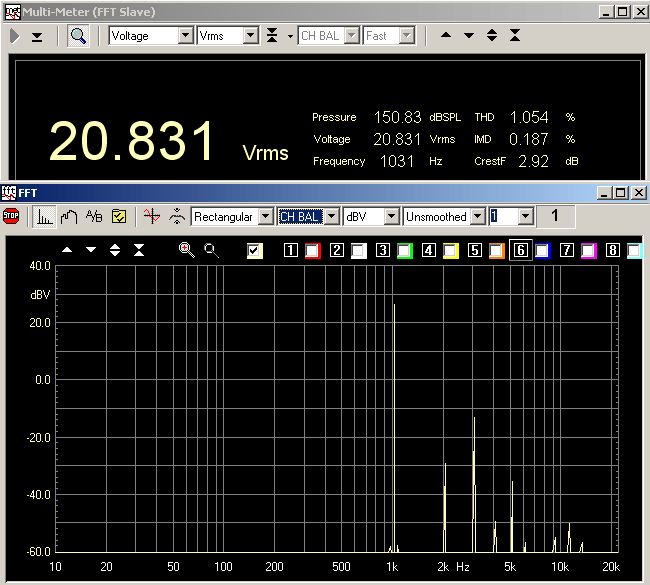Open the Vrms unit dropdown

[x=250, y=36]
